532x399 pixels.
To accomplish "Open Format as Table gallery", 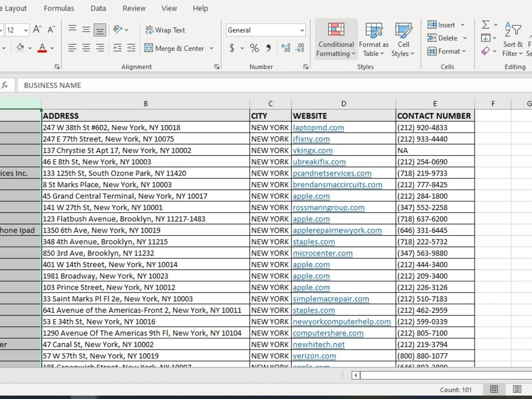I will click(x=373, y=39).
